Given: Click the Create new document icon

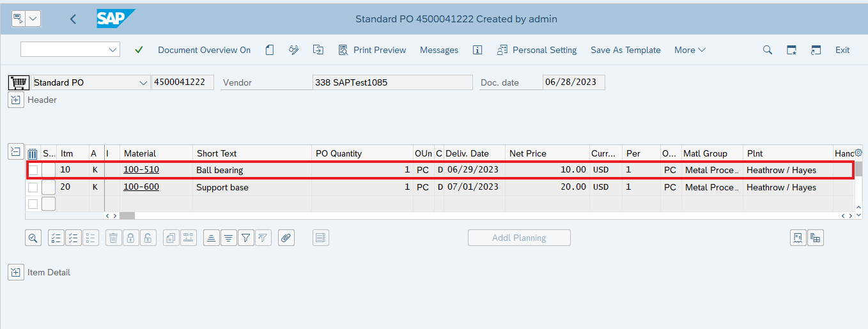Looking at the screenshot, I should pyautogui.click(x=270, y=50).
